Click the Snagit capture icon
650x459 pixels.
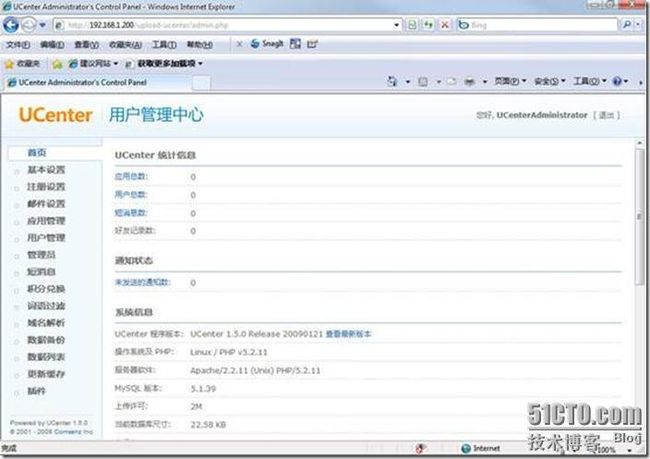pos(267,44)
